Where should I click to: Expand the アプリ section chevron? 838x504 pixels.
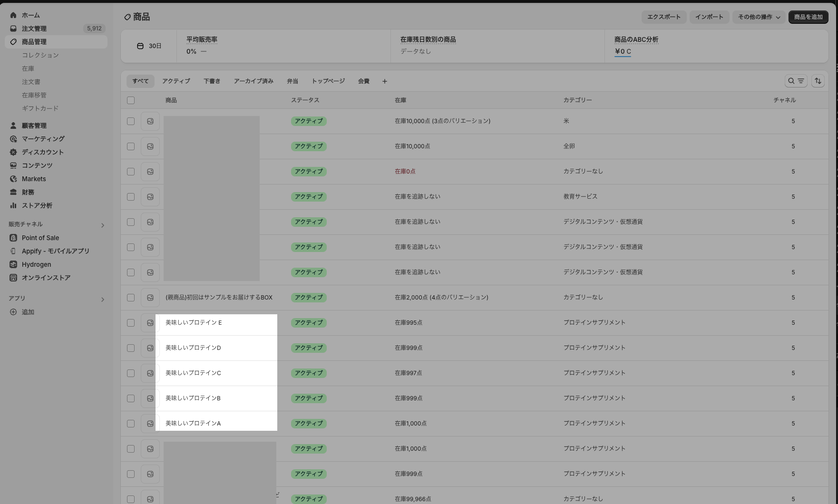pos(102,300)
